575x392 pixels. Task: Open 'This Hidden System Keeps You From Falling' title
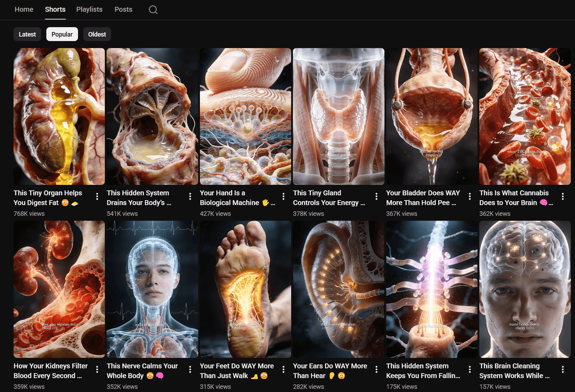pos(423,370)
